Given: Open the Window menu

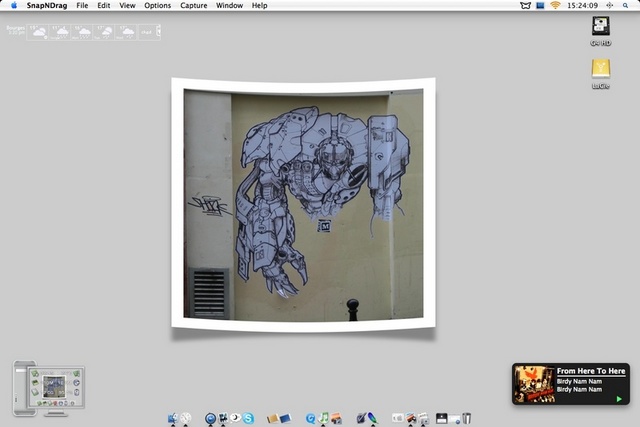Looking at the screenshot, I should point(229,5).
